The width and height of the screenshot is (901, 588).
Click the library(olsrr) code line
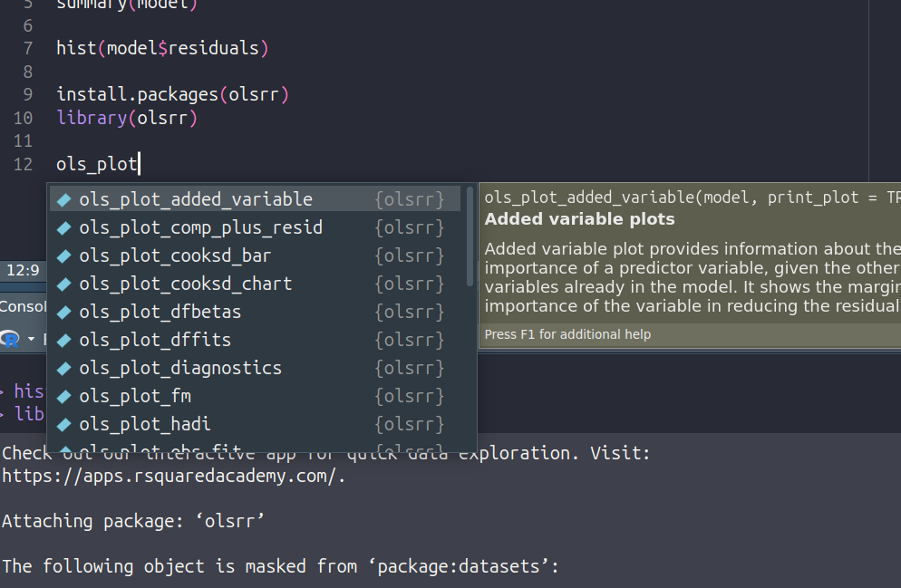[x=127, y=118]
